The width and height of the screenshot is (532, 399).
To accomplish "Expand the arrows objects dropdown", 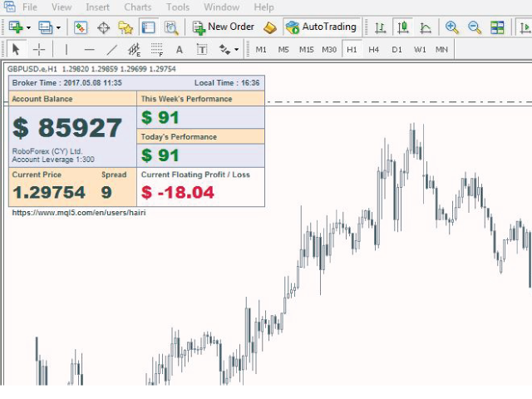I will coord(237,50).
